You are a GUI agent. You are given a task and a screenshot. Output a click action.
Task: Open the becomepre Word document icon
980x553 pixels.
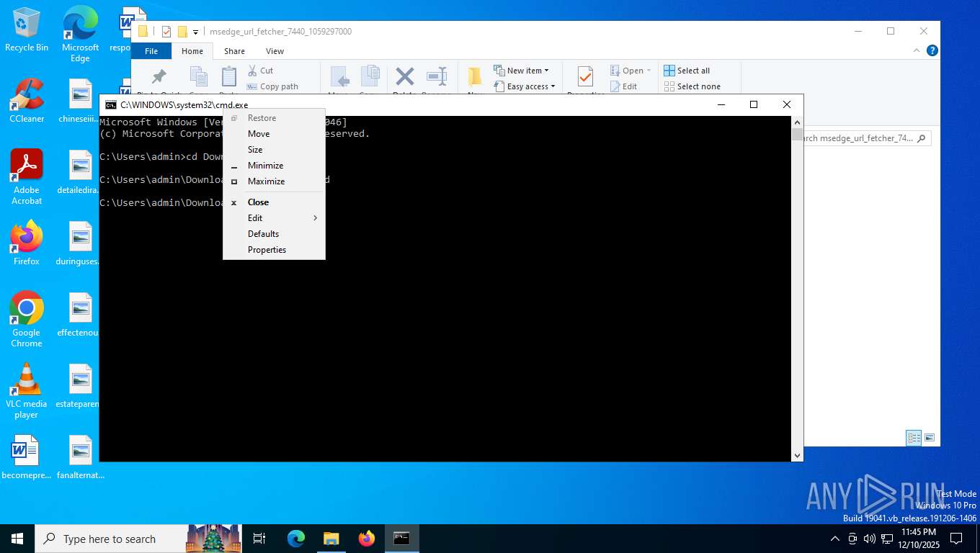(x=27, y=457)
